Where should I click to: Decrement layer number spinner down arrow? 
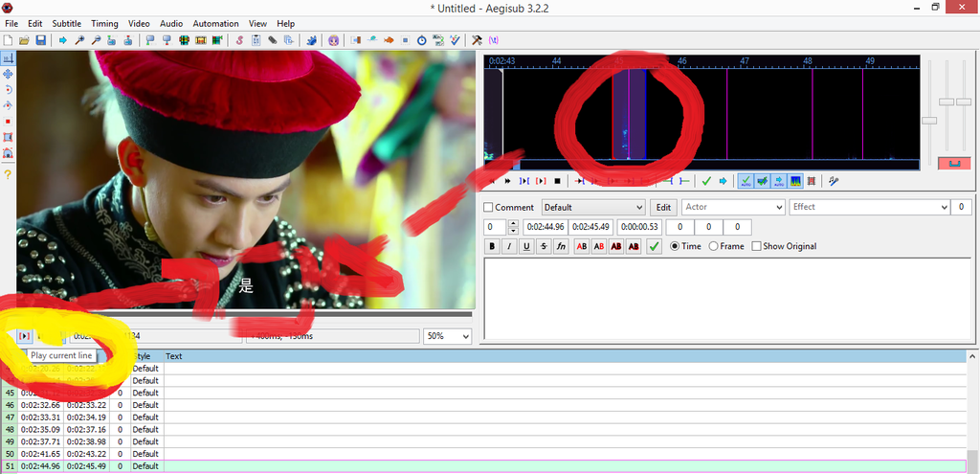click(513, 231)
